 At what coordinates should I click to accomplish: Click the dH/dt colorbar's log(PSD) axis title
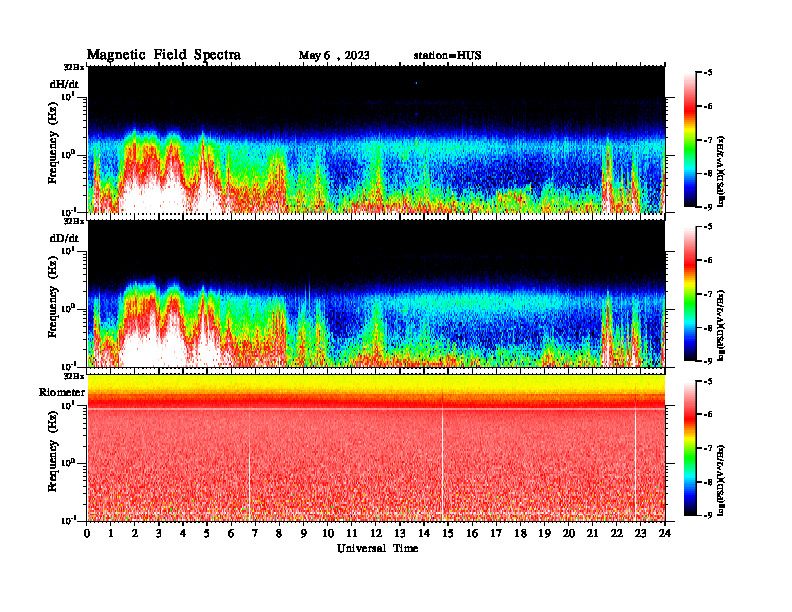(722, 171)
